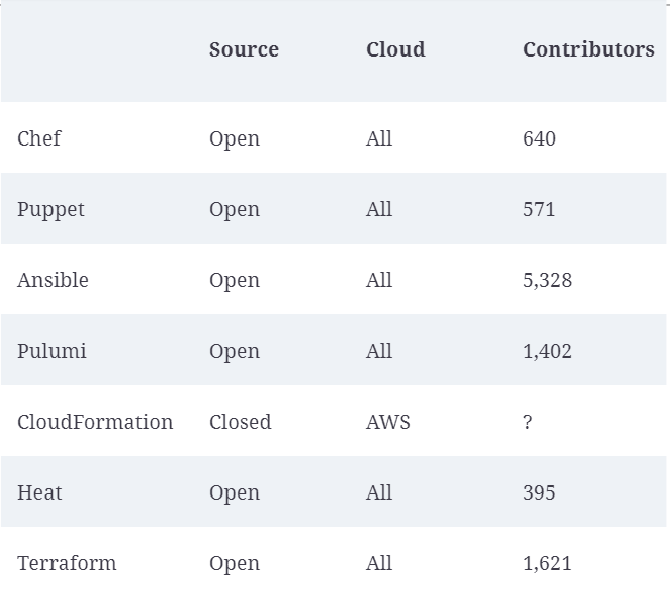
Task: Click the Source column header
Action: tap(243, 50)
